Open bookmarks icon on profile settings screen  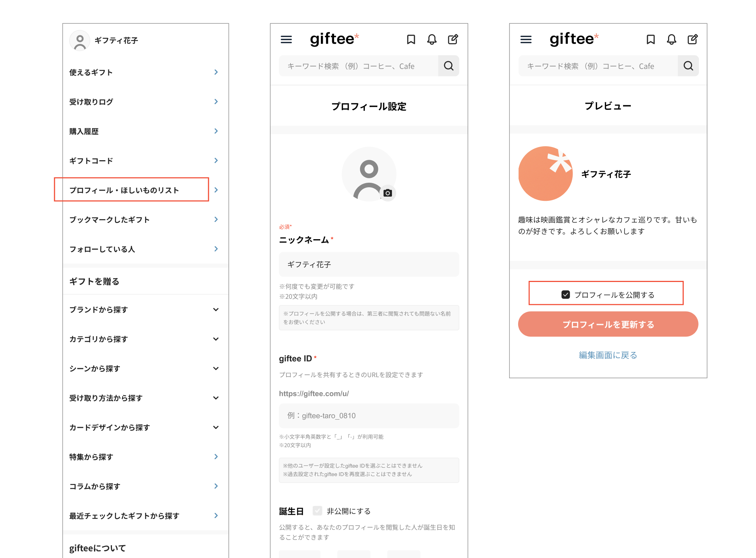[x=411, y=39]
